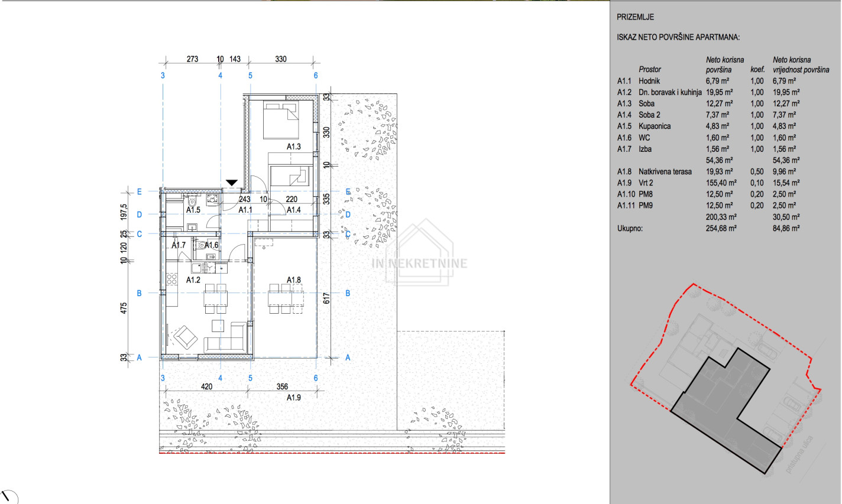This screenshot has width=842, height=504.
Task: Click the stove burners symbol in the kitchen
Action: coord(171,279)
